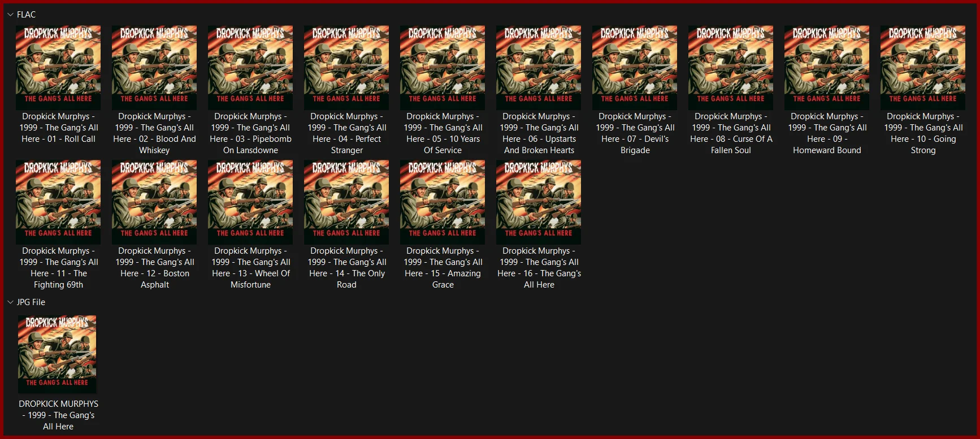Screen dimensions: 980x439
Task: Click the file name '04 - Perfect Stranger'
Action: click(346, 133)
